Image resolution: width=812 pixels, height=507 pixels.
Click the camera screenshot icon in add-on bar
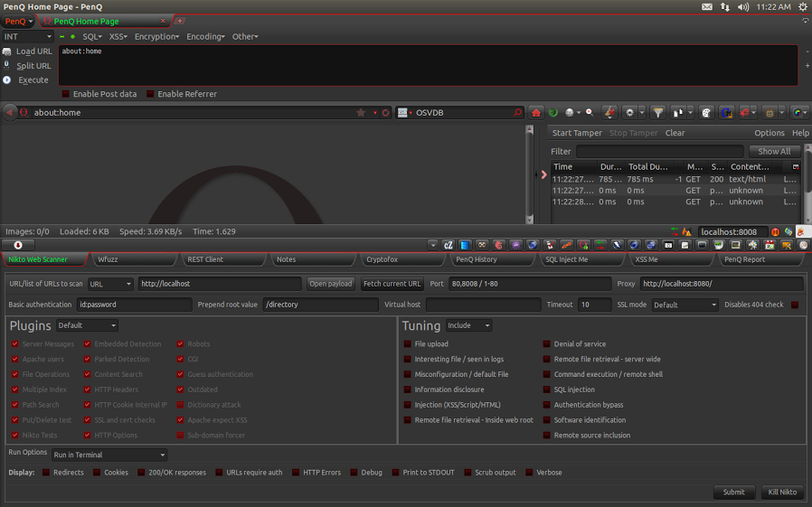668,245
